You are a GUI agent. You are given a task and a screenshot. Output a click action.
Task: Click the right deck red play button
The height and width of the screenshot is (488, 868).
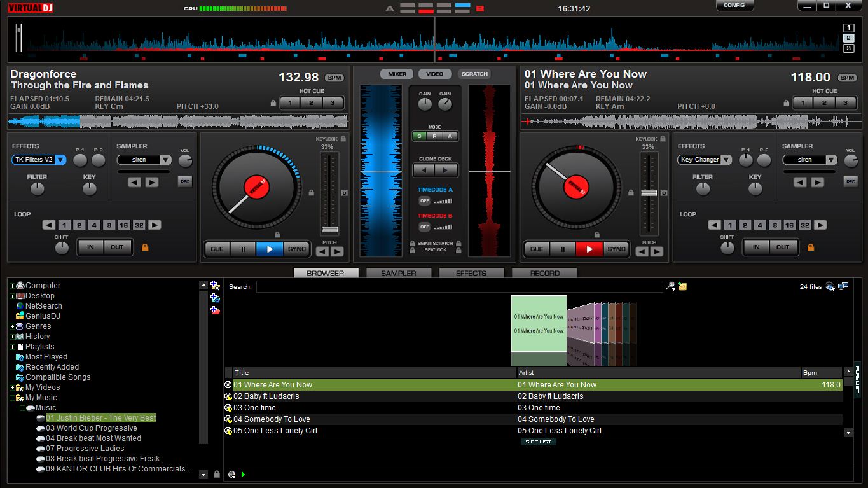[x=589, y=249]
